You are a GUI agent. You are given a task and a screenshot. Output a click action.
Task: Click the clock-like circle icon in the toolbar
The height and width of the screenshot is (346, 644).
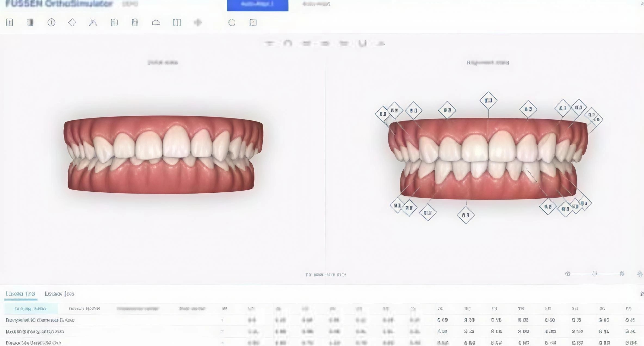[51, 22]
